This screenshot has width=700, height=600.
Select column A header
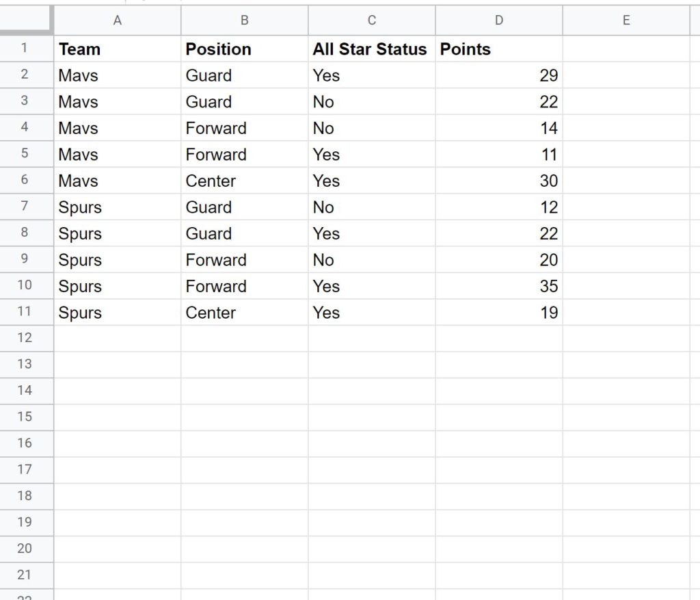pyautogui.click(x=117, y=21)
